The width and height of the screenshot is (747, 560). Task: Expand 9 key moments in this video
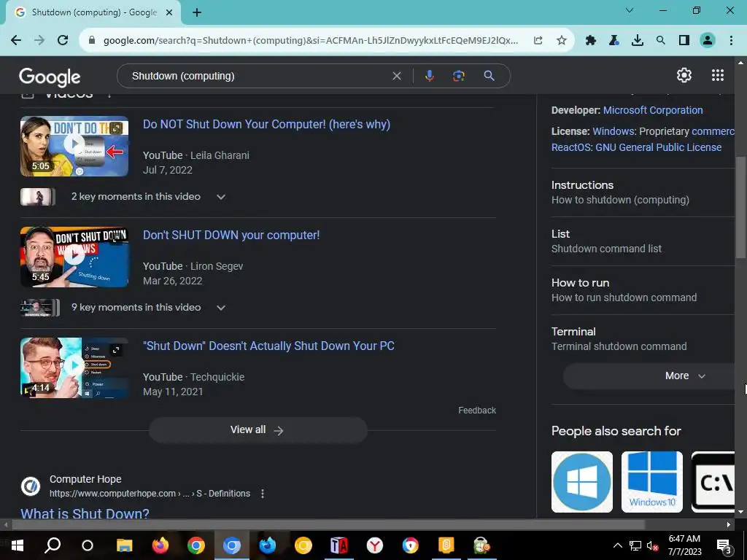(221, 308)
